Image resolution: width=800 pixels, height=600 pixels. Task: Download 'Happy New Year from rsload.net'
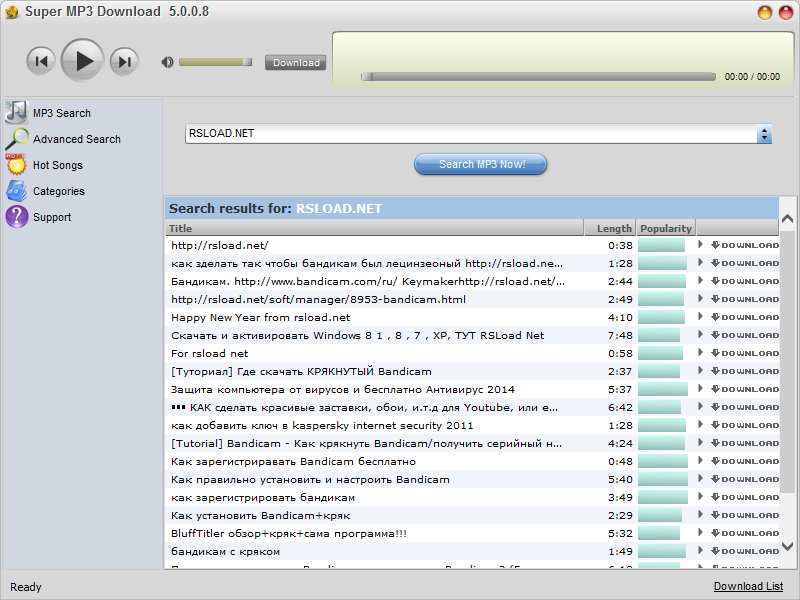click(745, 317)
